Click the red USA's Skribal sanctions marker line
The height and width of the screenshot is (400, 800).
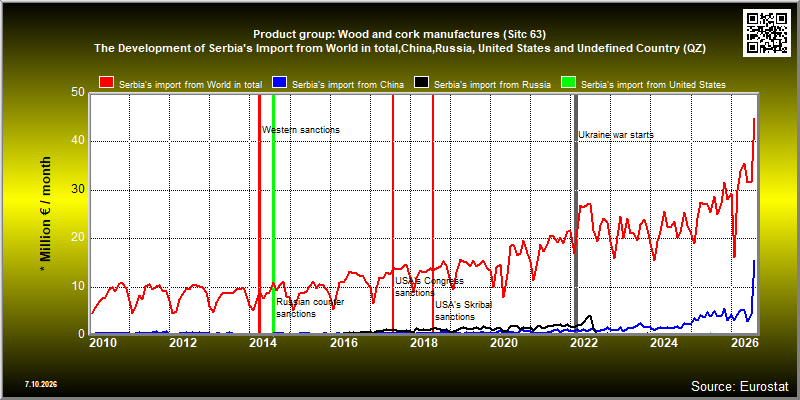433,213
